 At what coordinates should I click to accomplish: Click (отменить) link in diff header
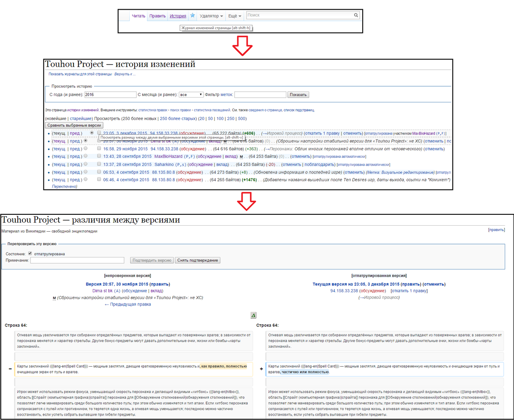pyautogui.click(x=434, y=284)
